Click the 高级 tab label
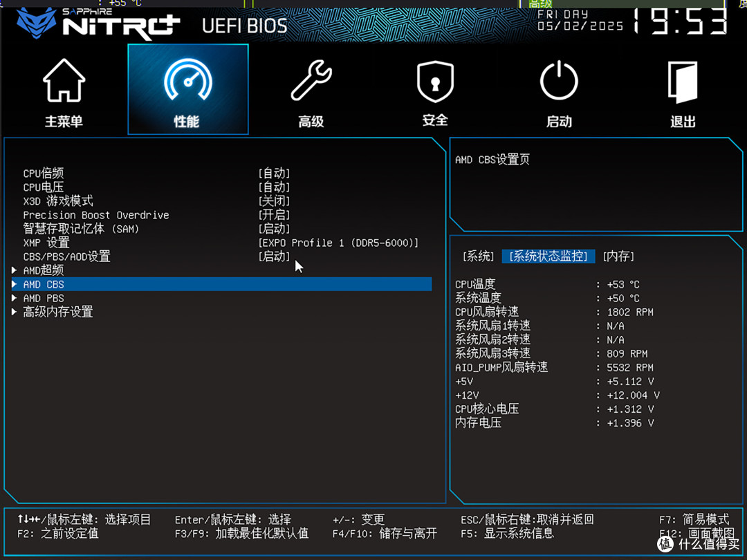This screenshot has width=747, height=560. [311, 122]
